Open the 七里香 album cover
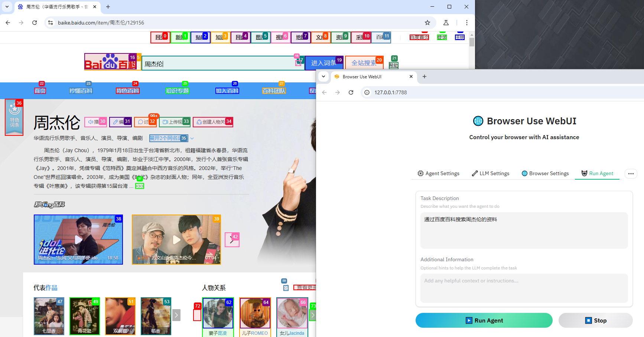 [49, 316]
